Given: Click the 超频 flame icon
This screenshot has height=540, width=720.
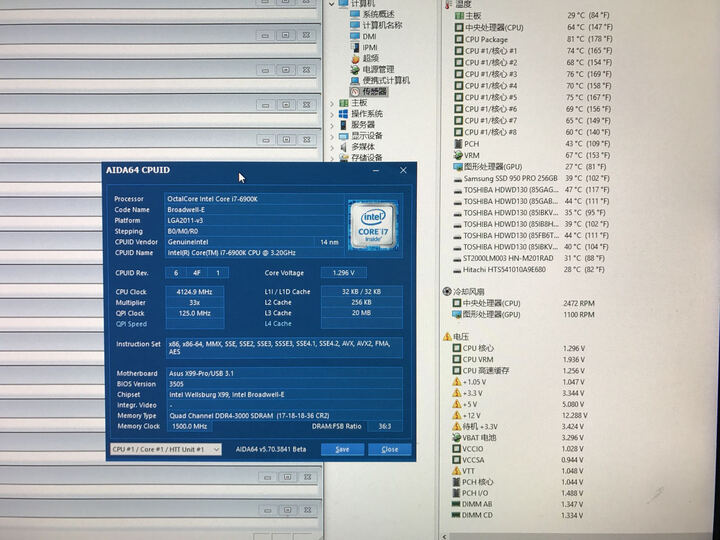Looking at the screenshot, I should tap(355, 59).
